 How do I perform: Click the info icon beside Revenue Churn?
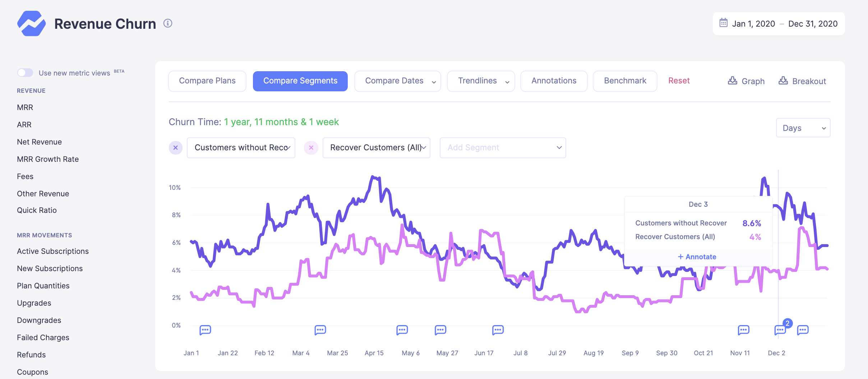168,23
